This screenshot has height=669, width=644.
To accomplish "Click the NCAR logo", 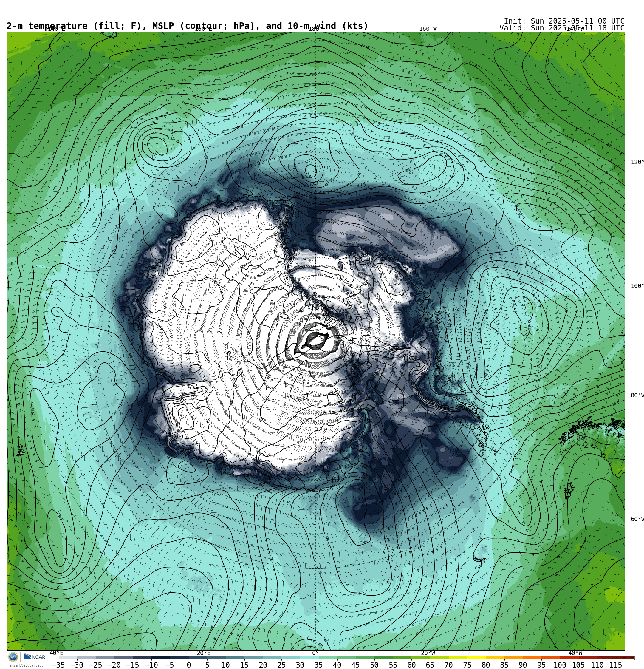I will coord(34,657).
